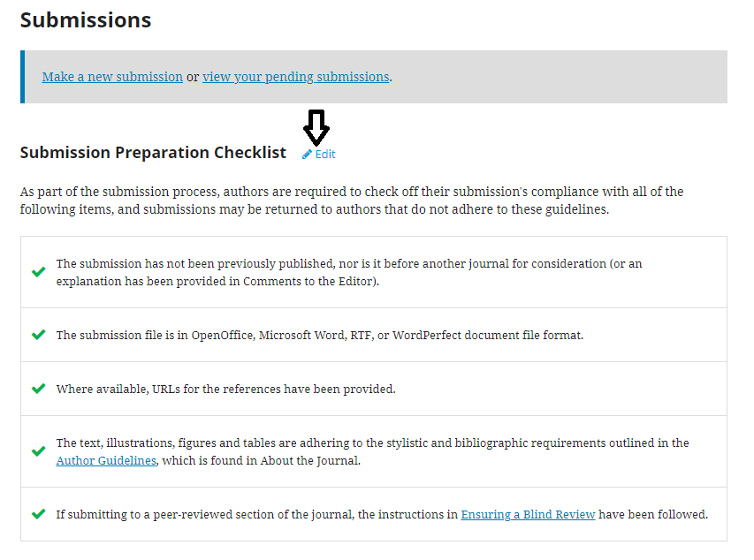Viewport: 754px width, 560px height.
Task: Open the Author Guidelines link
Action: pos(106,460)
